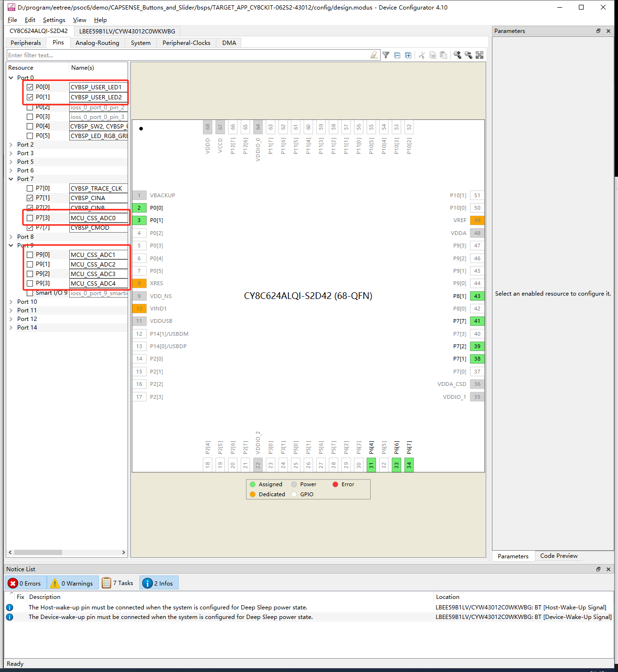Select pin 49 VREF on chip
Screen dimensions: 618x672
477,220
